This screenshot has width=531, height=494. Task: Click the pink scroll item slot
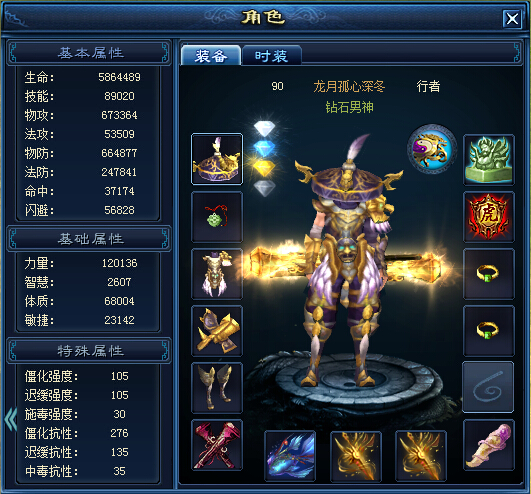(x=489, y=445)
